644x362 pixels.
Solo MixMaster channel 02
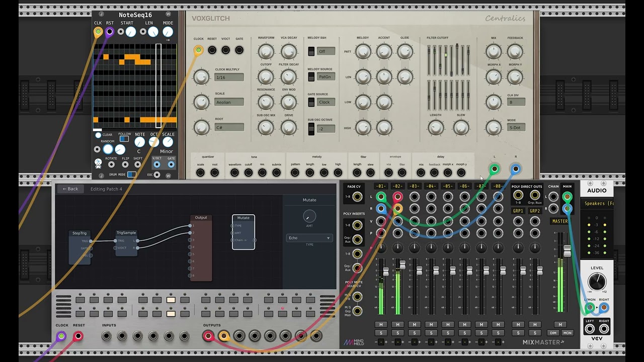click(397, 333)
